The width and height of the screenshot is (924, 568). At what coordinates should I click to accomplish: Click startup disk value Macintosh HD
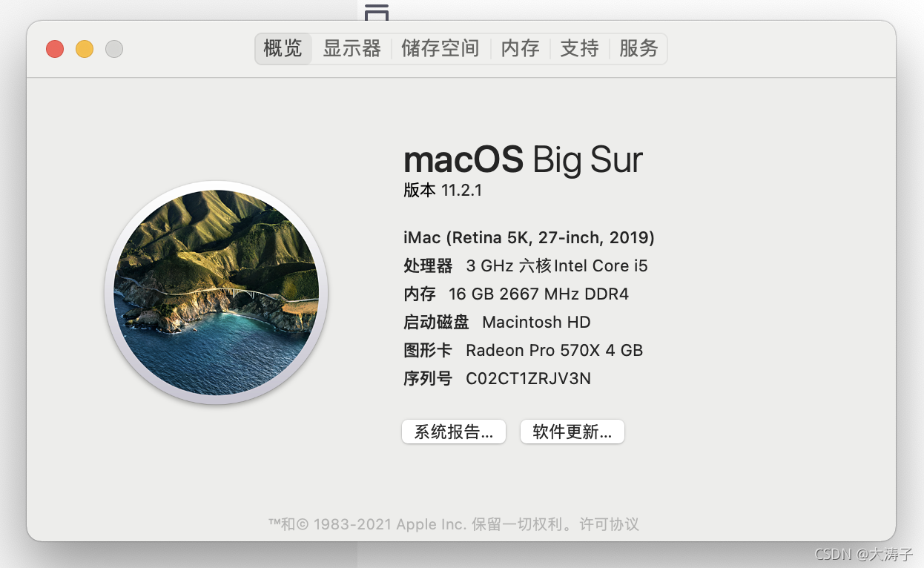(536, 322)
